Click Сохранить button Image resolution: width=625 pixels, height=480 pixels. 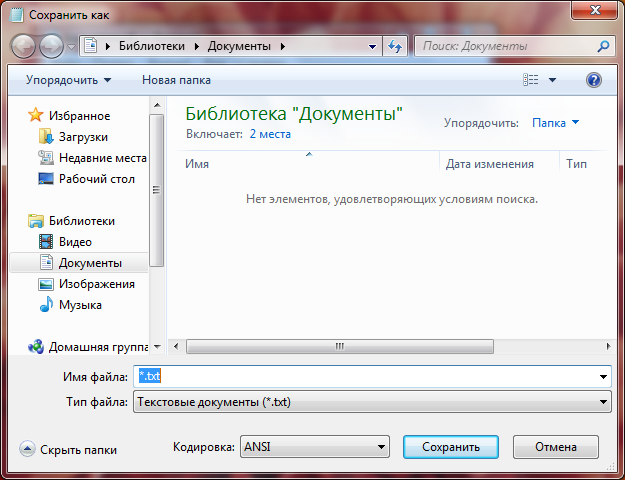click(x=451, y=447)
